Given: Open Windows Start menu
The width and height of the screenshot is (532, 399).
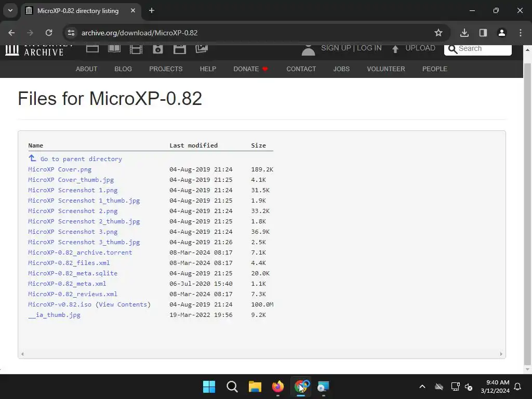Looking at the screenshot, I should tap(209, 387).
